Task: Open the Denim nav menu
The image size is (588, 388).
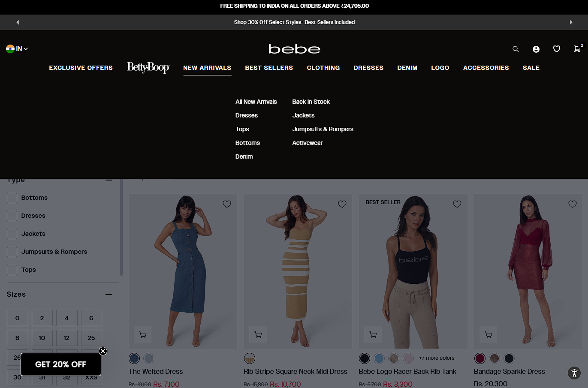Action: [x=407, y=68]
